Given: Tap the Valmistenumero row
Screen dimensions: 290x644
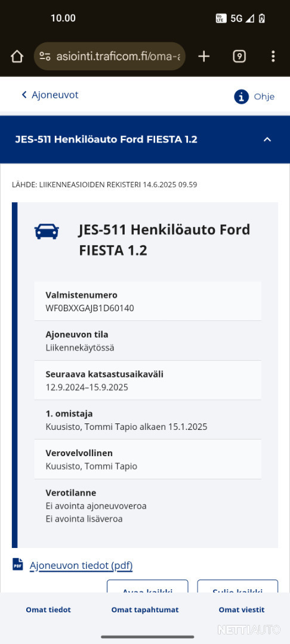Looking at the screenshot, I should click(148, 301).
